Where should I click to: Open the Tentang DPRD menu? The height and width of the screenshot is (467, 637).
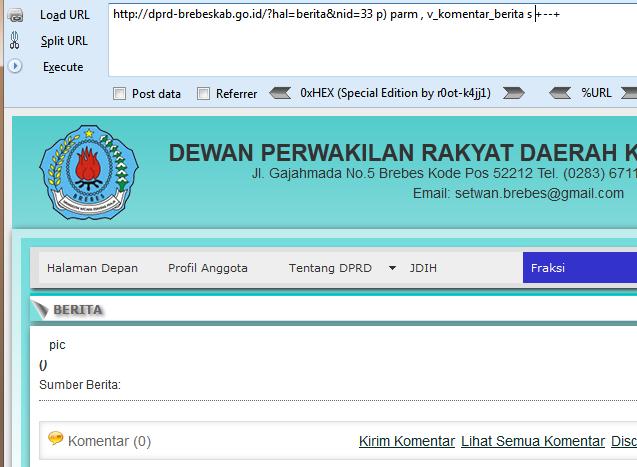click(x=330, y=268)
